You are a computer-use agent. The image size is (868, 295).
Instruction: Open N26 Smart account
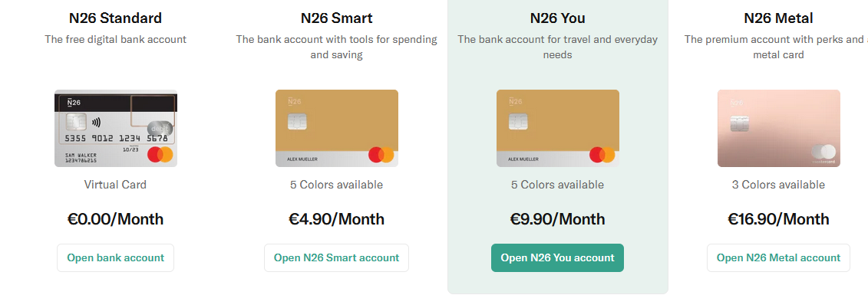tap(337, 258)
